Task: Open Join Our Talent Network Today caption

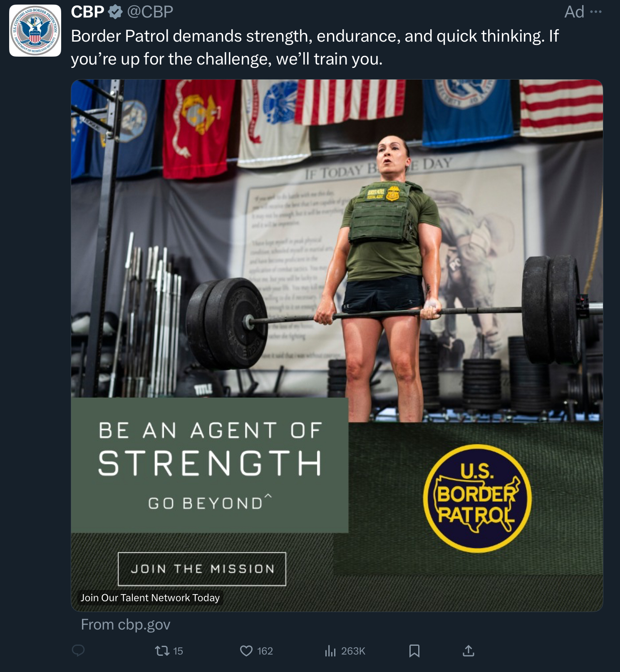Action: 150,597
